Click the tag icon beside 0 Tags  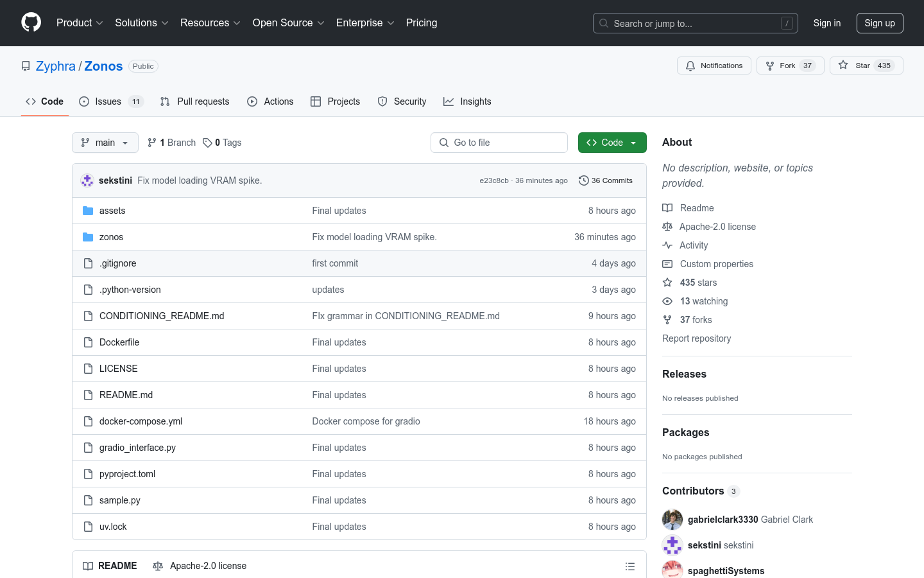point(207,143)
